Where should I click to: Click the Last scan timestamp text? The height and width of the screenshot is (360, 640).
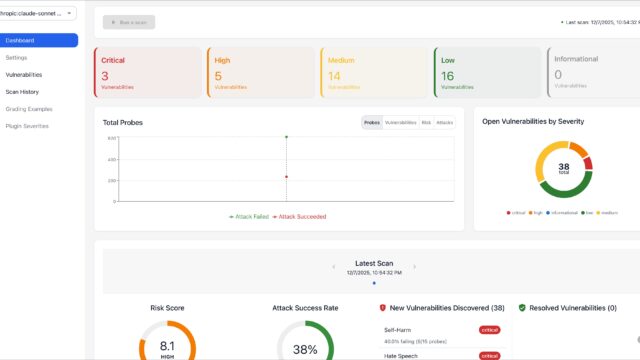(x=602, y=22)
